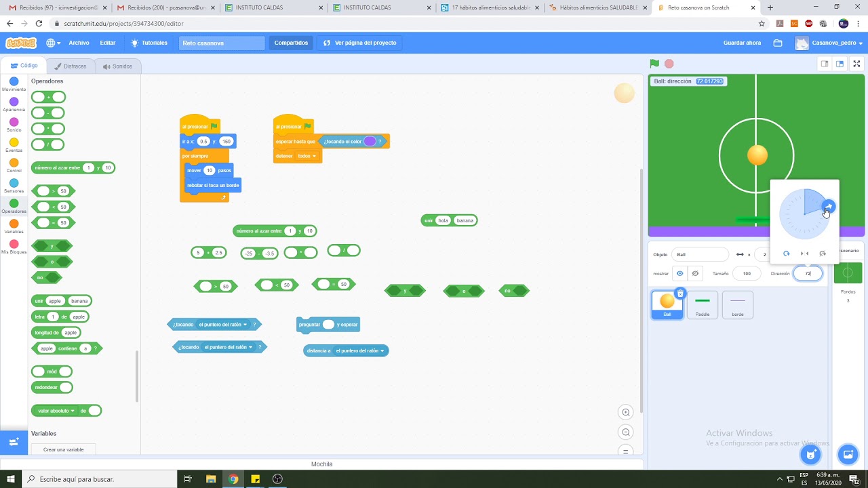
Task: Click Guardar ahora in the top bar
Action: (x=743, y=43)
